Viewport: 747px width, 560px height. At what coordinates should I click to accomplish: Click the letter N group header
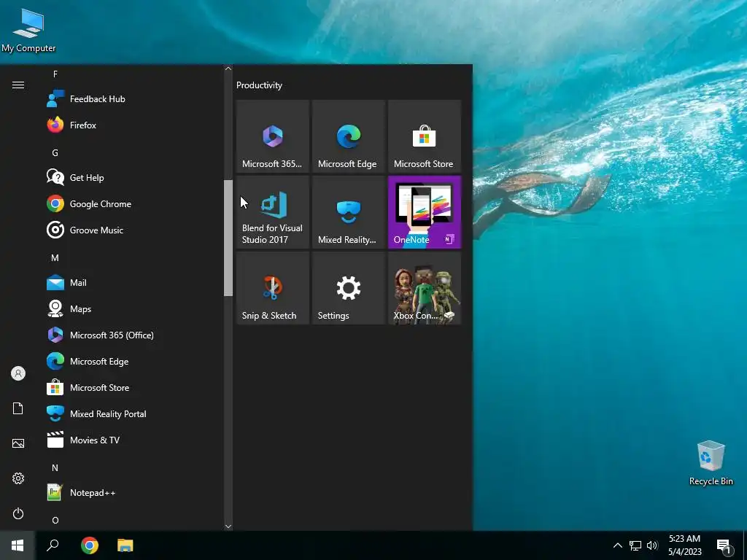click(55, 468)
